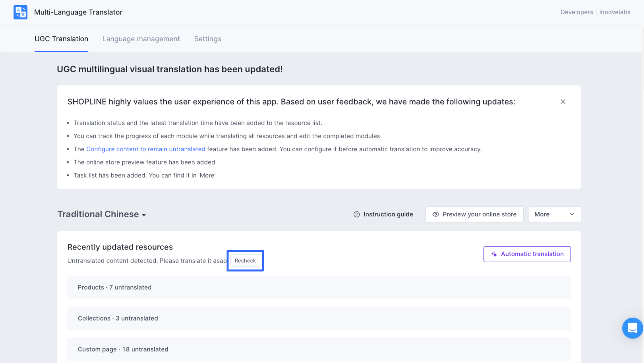Open the Instruction guide link

pyautogui.click(x=388, y=214)
